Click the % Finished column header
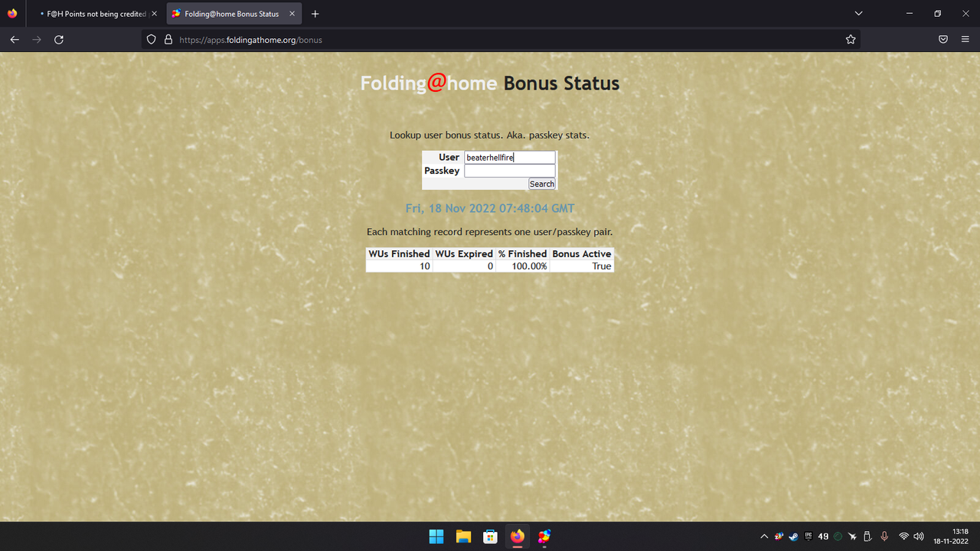This screenshot has height=551, width=980. 522,253
